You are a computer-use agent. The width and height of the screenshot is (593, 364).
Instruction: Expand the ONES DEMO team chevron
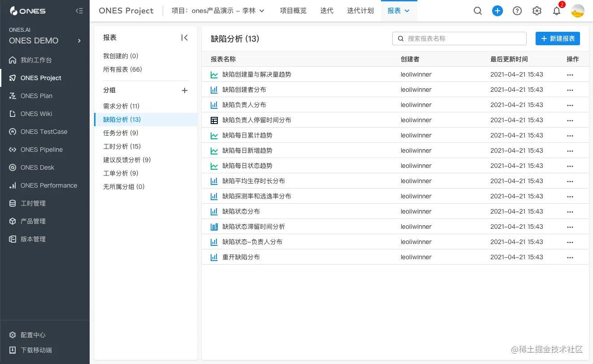click(79, 40)
